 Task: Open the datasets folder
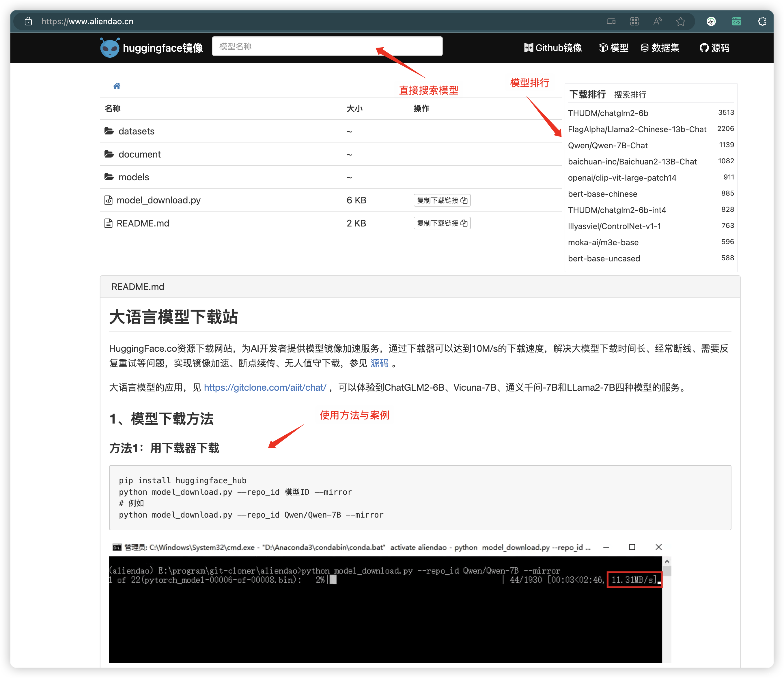pyautogui.click(x=136, y=131)
